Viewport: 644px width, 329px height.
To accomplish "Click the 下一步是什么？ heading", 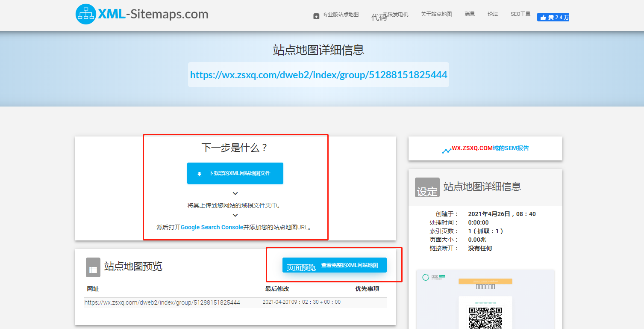I will (x=235, y=148).
